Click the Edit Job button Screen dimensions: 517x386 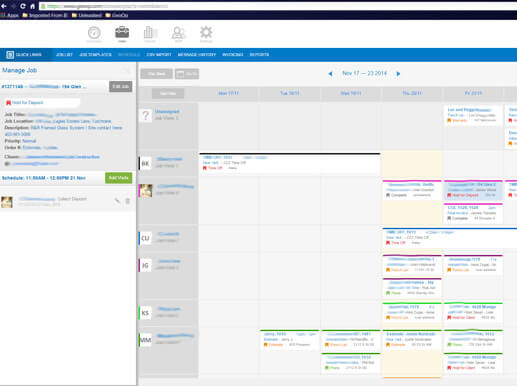121,87
